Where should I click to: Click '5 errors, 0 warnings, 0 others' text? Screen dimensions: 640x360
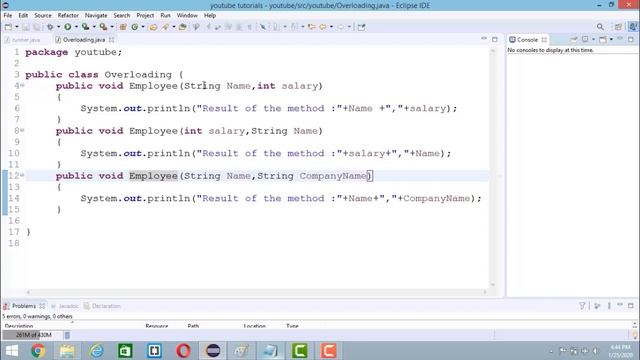pyautogui.click(x=37, y=316)
